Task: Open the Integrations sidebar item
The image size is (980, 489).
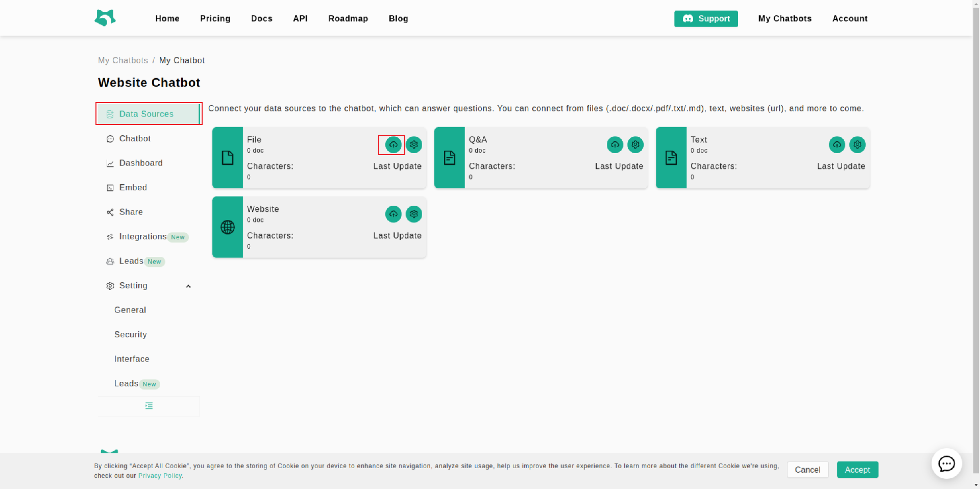Action: click(x=148, y=236)
